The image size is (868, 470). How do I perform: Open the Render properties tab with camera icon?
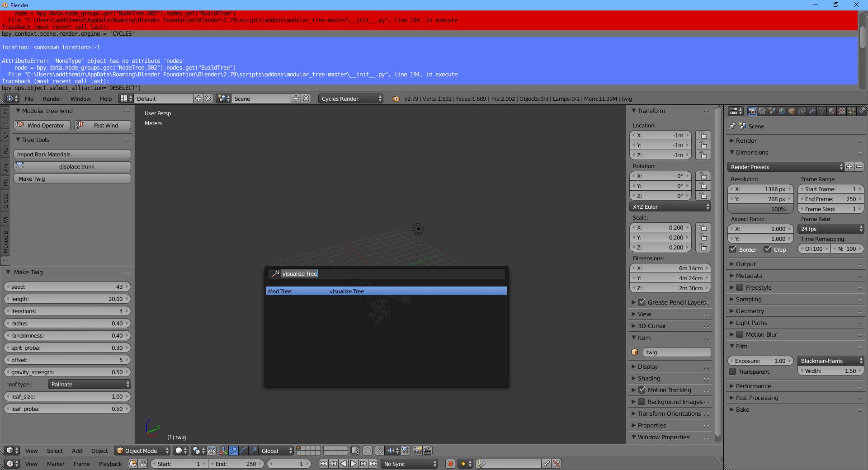pyautogui.click(x=752, y=111)
